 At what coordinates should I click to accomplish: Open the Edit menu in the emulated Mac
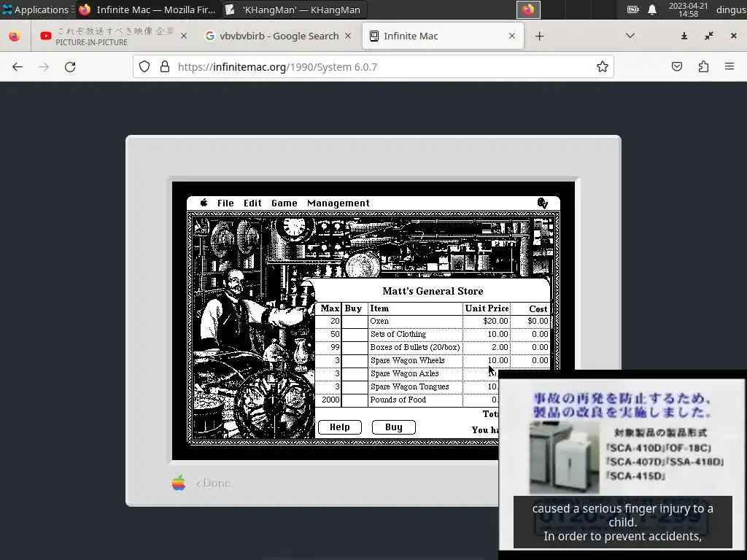click(x=252, y=203)
